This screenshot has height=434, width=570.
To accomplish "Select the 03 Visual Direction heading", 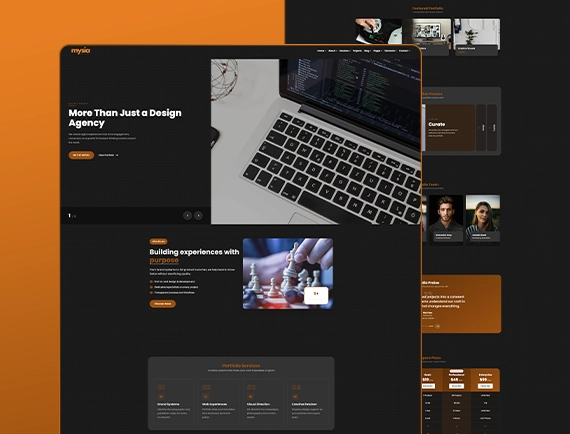I will 258,404.
